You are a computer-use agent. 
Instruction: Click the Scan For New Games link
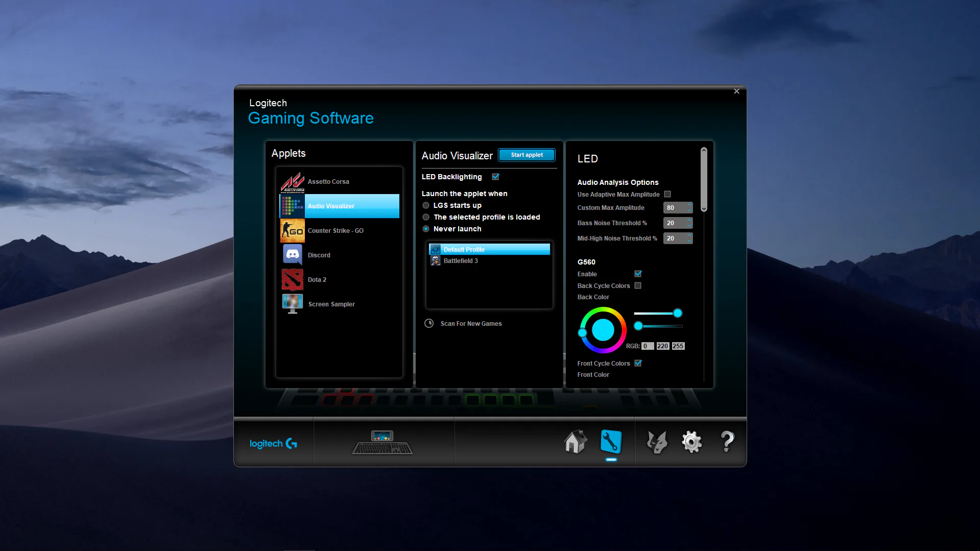click(471, 324)
